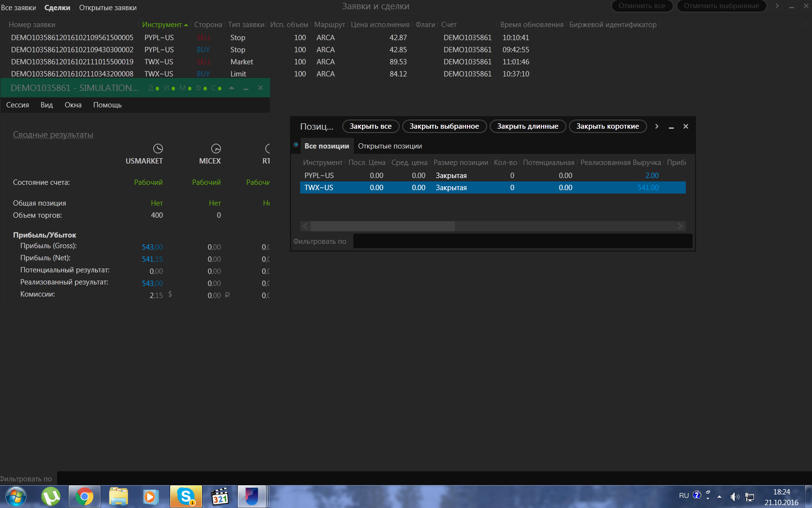The image size is (812, 508).
Task: Open Skype from the taskbar
Action: 186,497
